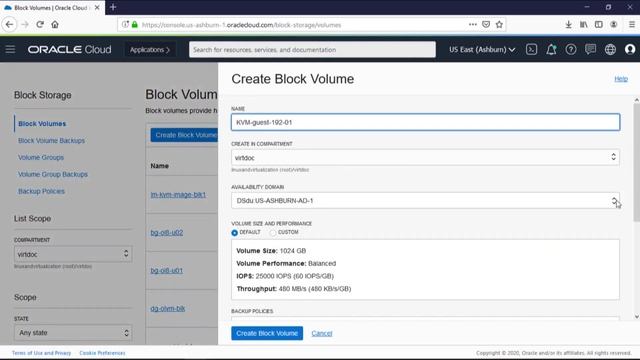
Task: Open Backup Policies in sidebar
Action: point(41,191)
